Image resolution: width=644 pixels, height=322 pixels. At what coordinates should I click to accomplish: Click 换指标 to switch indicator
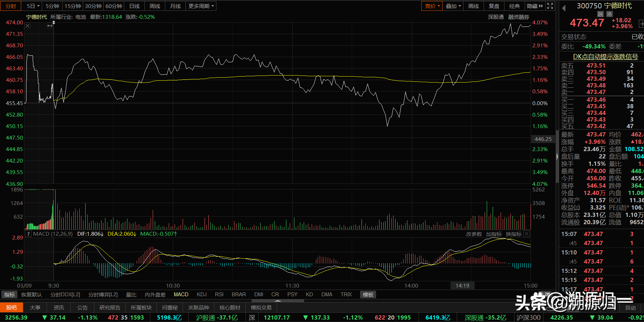click(514, 234)
